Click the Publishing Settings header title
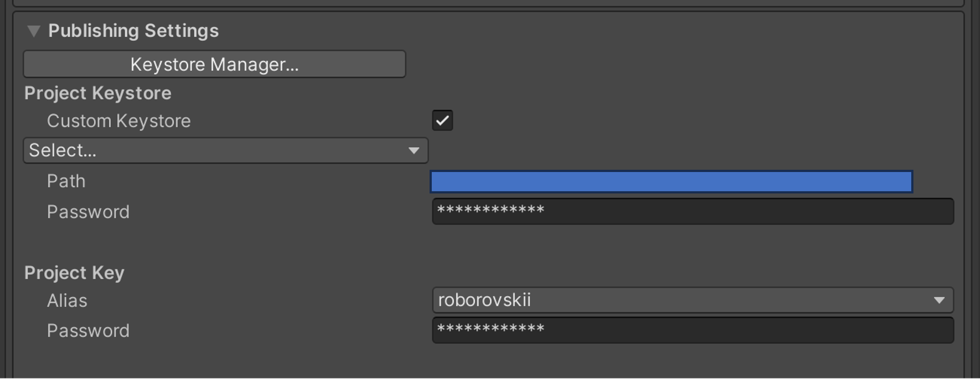 133,31
